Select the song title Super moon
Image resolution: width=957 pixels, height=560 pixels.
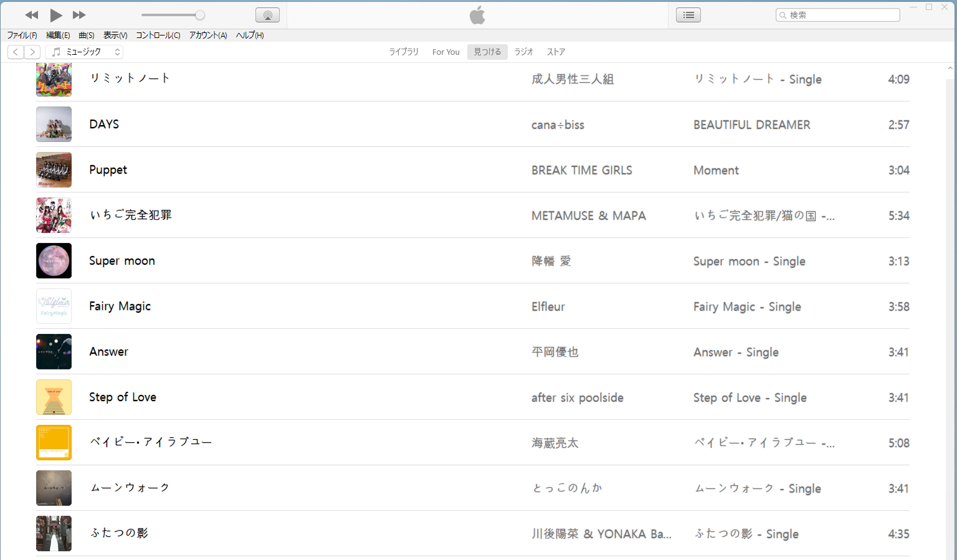tap(122, 260)
